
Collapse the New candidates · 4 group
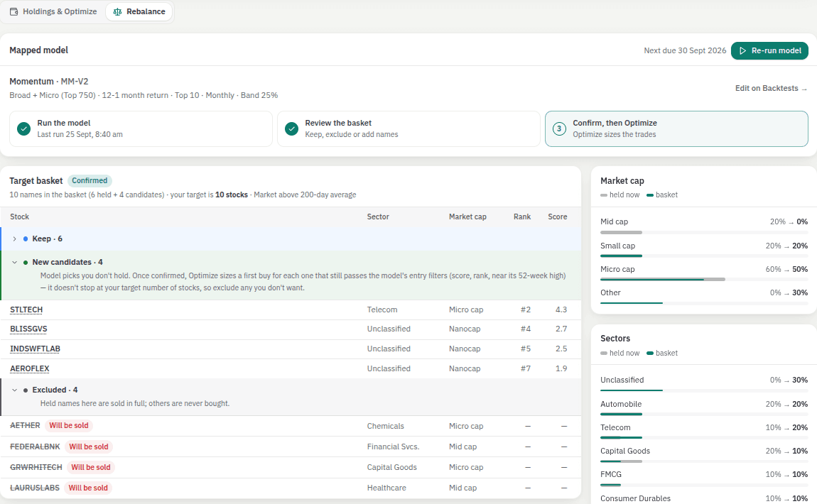pyautogui.click(x=15, y=263)
